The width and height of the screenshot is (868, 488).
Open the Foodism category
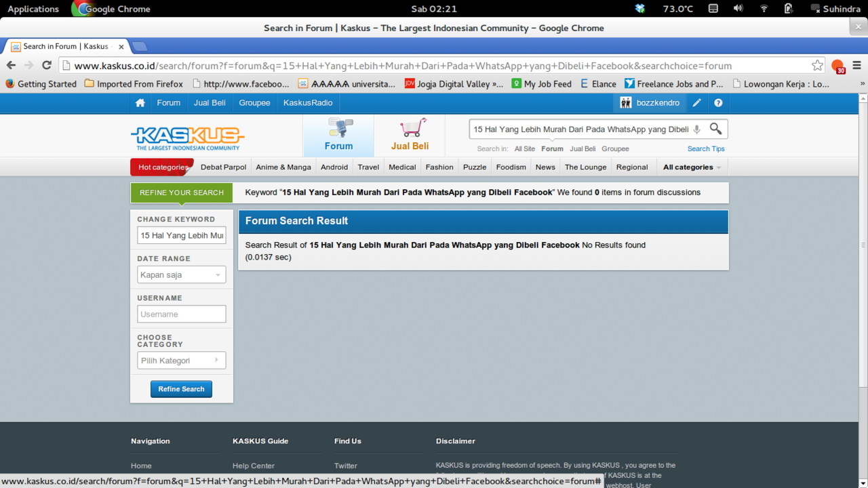511,167
